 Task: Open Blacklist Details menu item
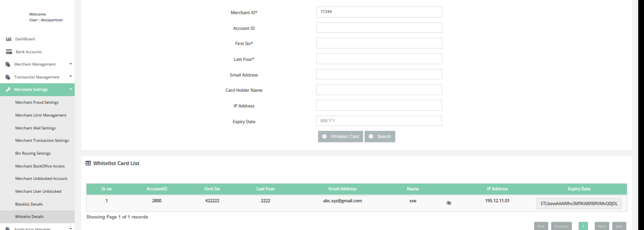coord(29,204)
